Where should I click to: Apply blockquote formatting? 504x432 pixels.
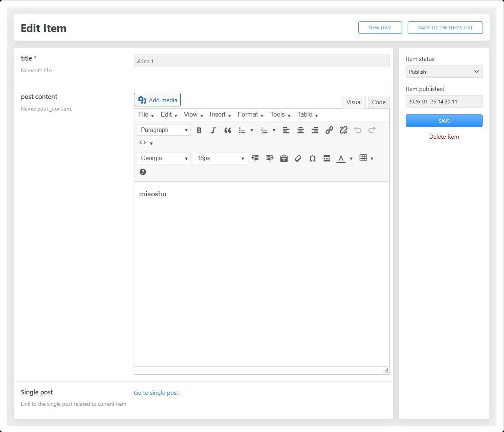click(x=227, y=130)
